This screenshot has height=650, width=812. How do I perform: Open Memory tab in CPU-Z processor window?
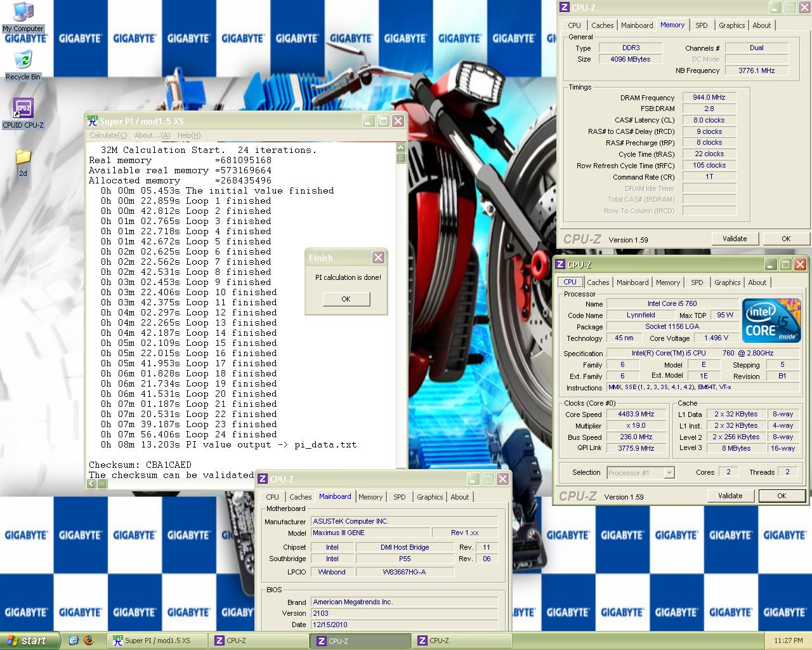(668, 282)
